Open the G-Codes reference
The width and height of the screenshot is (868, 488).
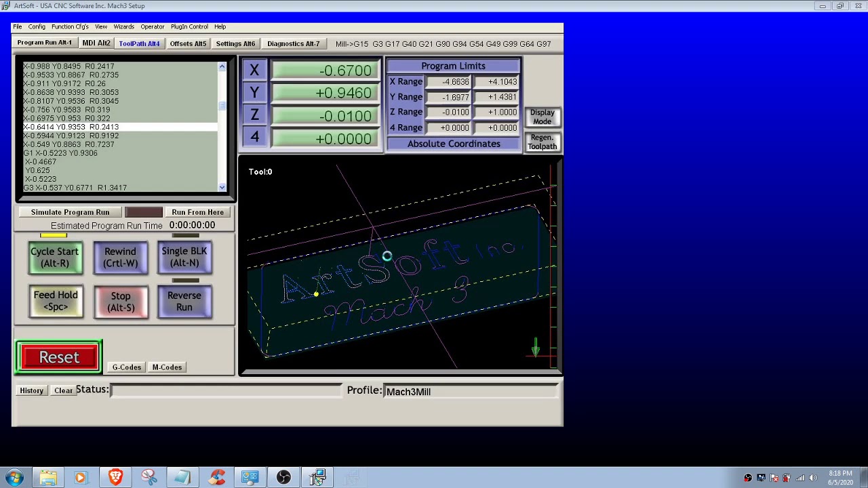pyautogui.click(x=127, y=367)
